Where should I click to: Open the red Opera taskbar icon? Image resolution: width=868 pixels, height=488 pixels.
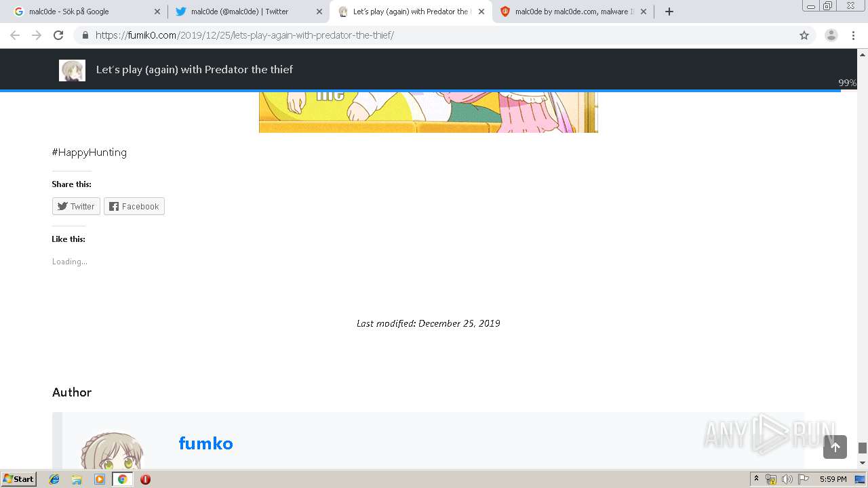tap(145, 479)
